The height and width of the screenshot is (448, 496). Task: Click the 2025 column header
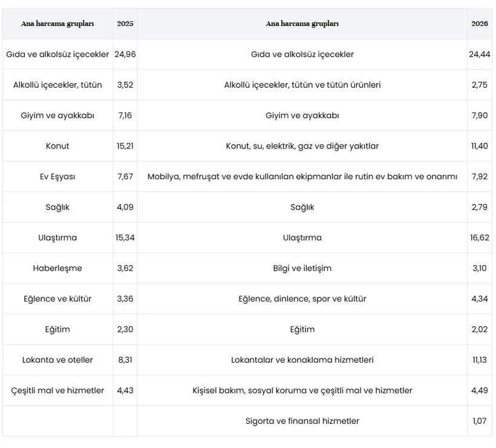(x=125, y=24)
